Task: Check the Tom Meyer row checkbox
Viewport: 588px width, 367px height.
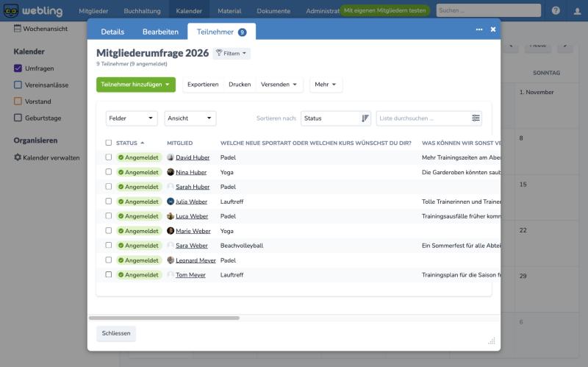Action: 108,274
